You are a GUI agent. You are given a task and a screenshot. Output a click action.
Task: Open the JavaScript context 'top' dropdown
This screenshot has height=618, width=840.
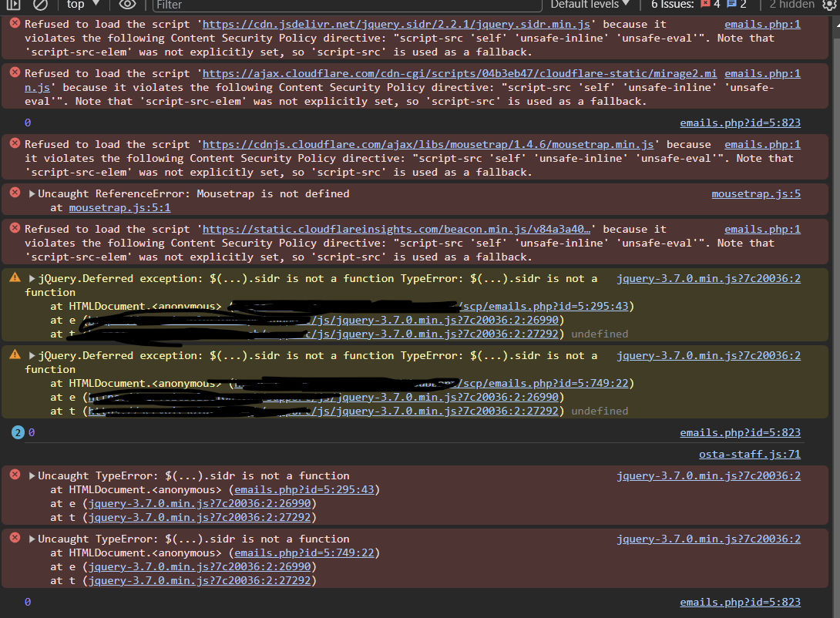[x=82, y=5]
